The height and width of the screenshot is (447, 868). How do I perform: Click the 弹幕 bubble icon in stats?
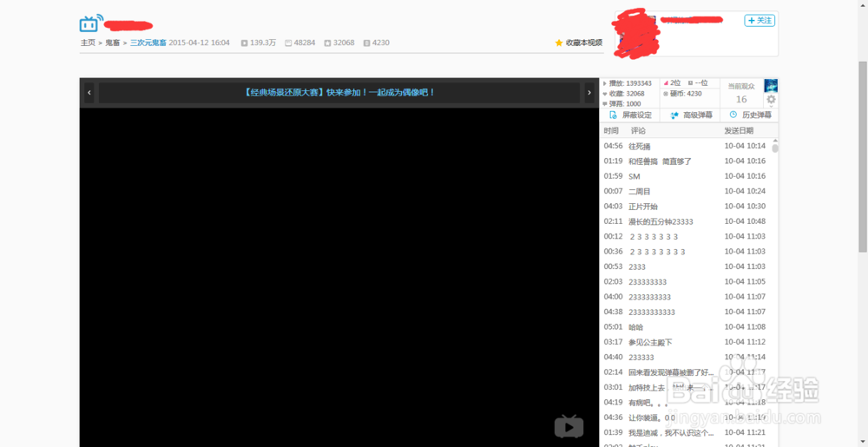[x=604, y=104]
